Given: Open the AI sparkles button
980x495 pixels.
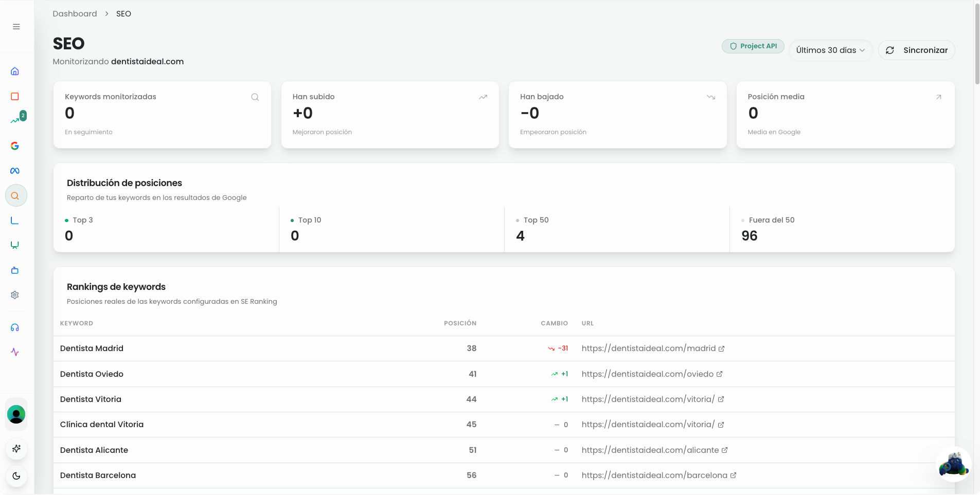Looking at the screenshot, I should click(16, 449).
